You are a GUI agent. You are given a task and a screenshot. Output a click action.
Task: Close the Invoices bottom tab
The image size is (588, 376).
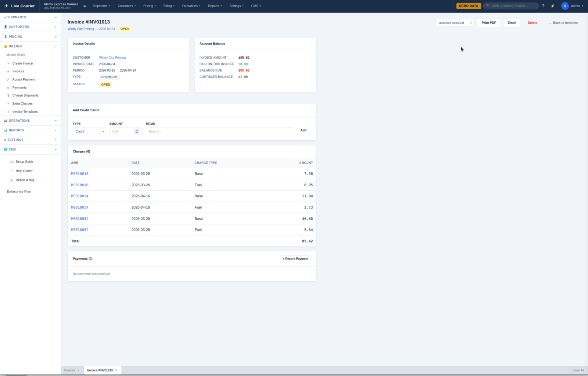point(78,370)
